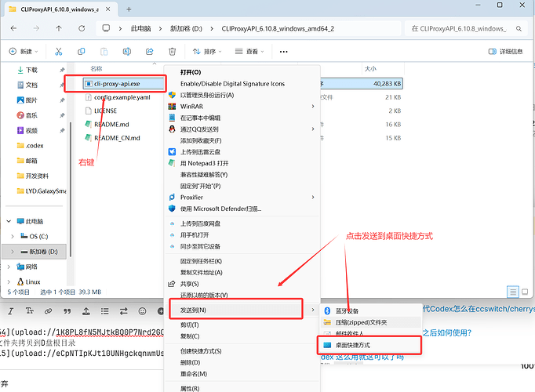Expand the OS (C:) drive node
The image size is (535, 392).
tap(13, 236)
